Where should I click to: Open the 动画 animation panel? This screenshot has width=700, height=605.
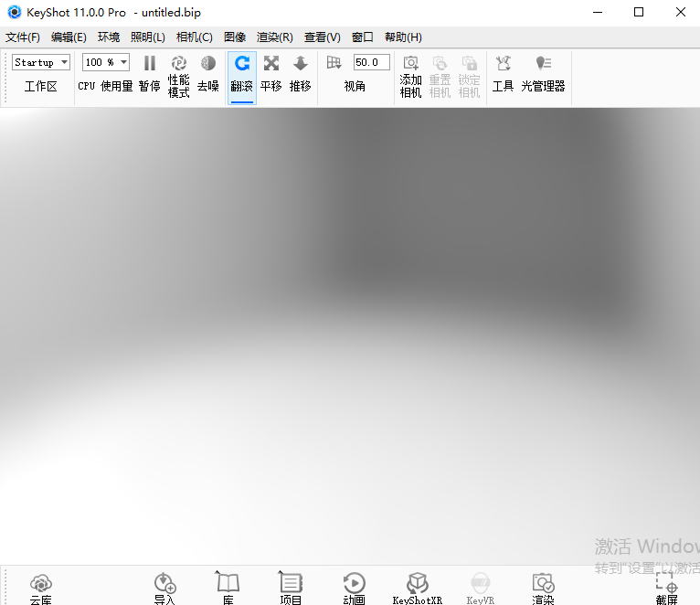[x=355, y=589]
